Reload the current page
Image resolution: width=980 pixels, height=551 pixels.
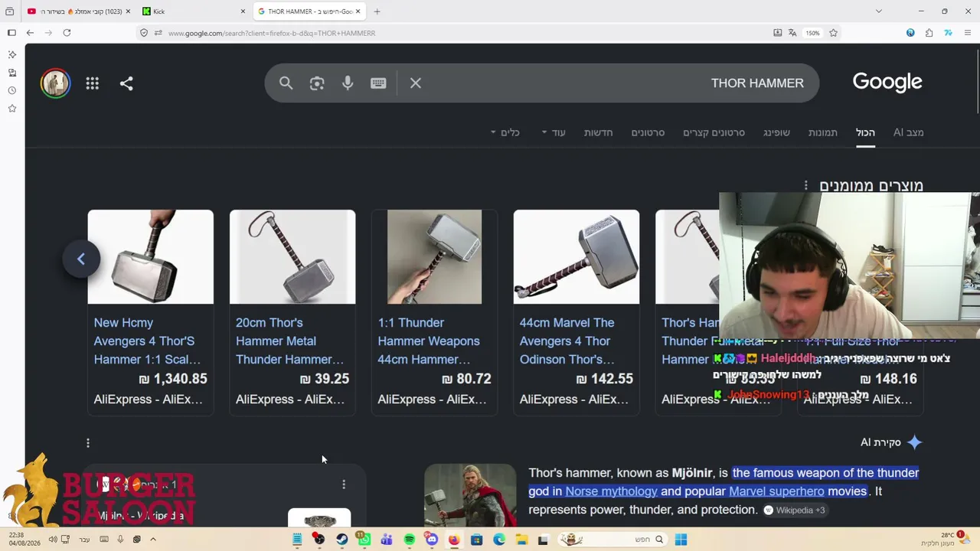(67, 33)
